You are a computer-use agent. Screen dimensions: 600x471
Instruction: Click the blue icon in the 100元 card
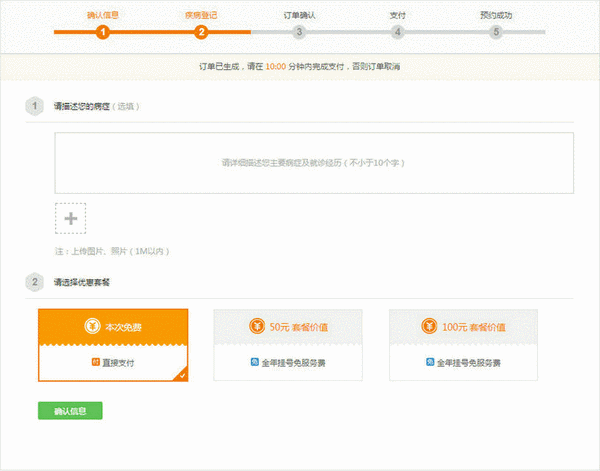point(430,362)
